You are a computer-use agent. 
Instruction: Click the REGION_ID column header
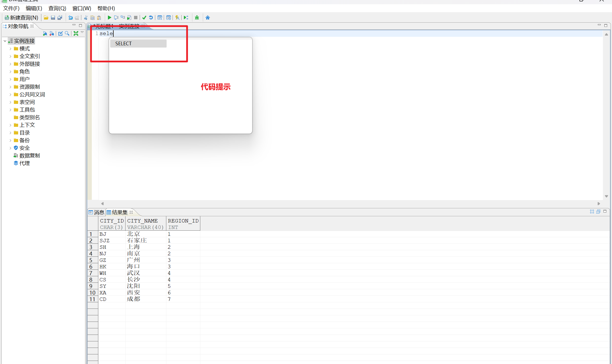183,224
